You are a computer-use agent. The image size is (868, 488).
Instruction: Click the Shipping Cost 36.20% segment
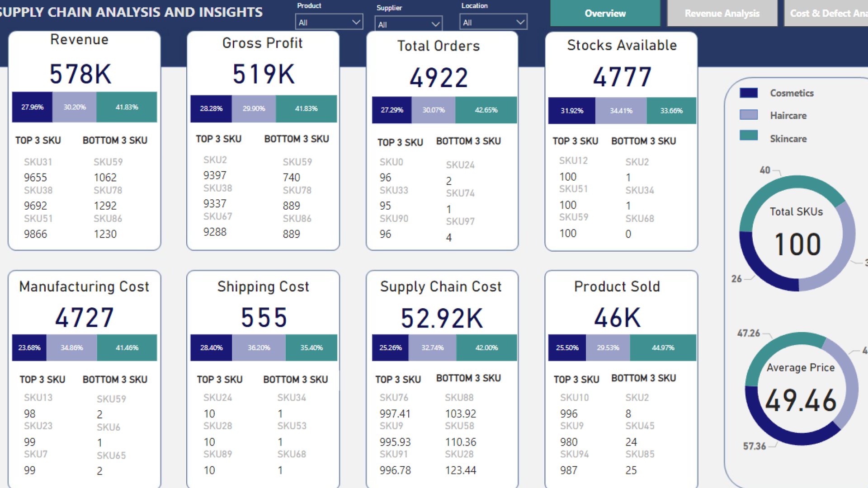(x=259, y=347)
